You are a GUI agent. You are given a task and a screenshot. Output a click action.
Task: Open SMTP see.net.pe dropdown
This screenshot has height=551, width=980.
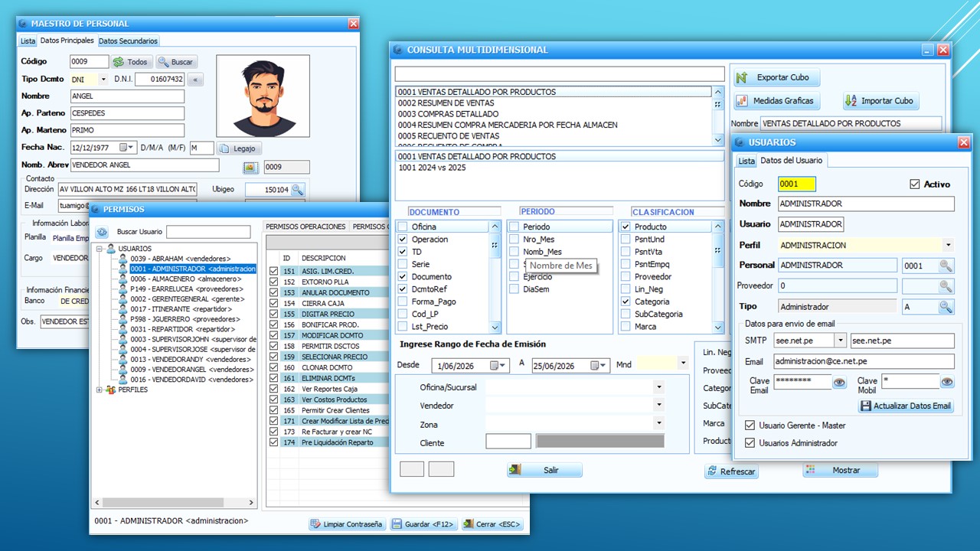pyautogui.click(x=840, y=341)
